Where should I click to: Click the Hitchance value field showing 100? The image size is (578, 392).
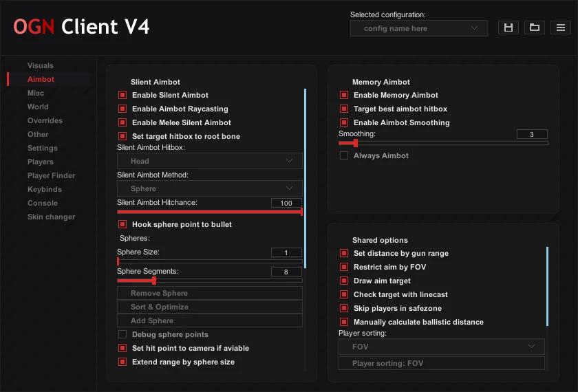286,203
